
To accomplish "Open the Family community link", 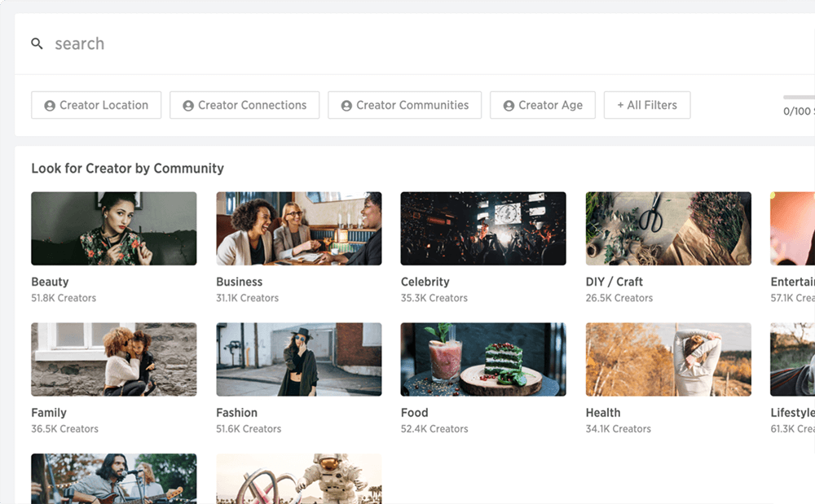I will [49, 413].
